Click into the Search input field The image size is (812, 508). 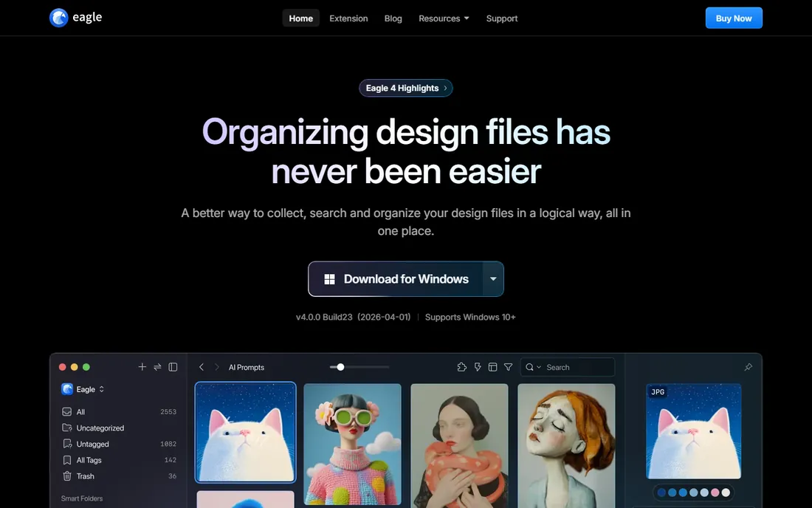568,367
